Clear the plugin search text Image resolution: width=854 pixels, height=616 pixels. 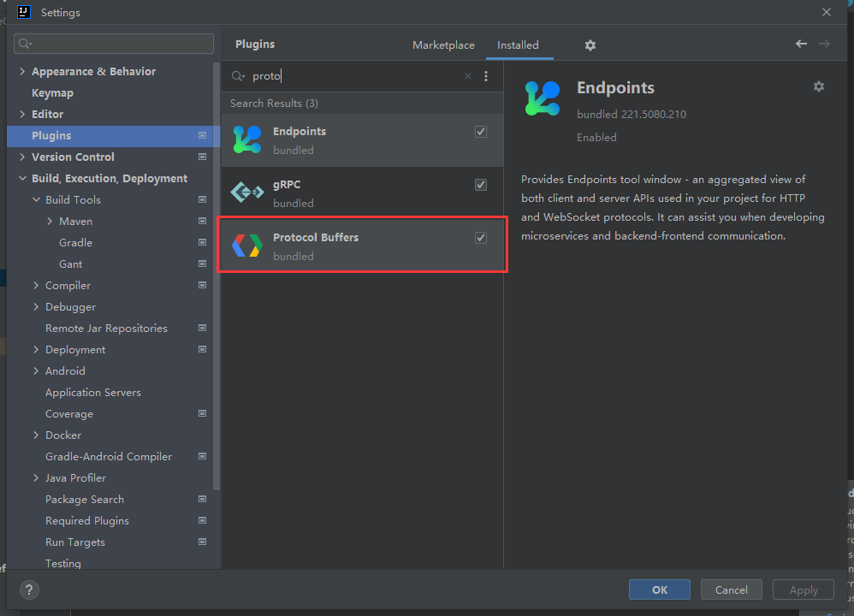click(x=468, y=76)
